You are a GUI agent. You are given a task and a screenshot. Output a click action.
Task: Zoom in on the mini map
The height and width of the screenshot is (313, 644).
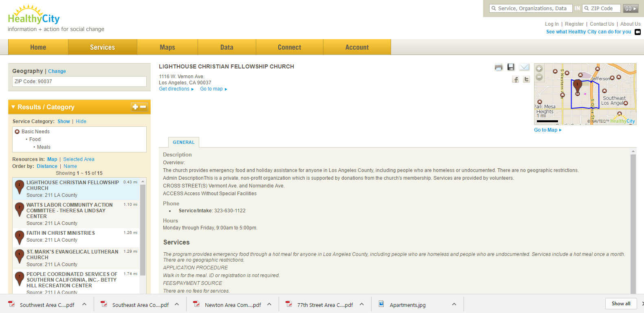539,68
